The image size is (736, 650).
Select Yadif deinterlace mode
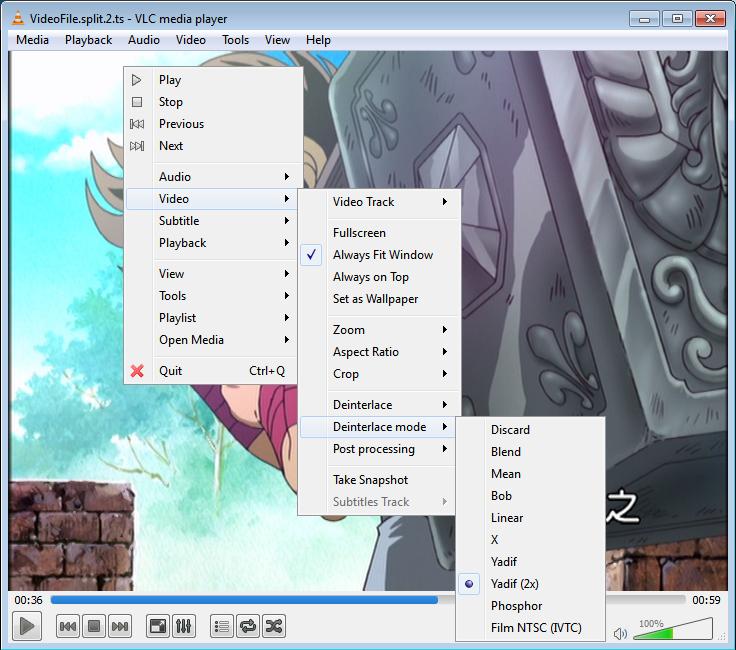(530, 562)
